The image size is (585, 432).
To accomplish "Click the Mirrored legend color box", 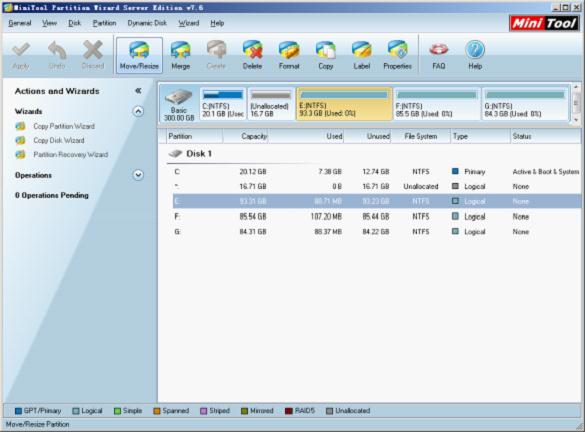I will tap(244, 411).
